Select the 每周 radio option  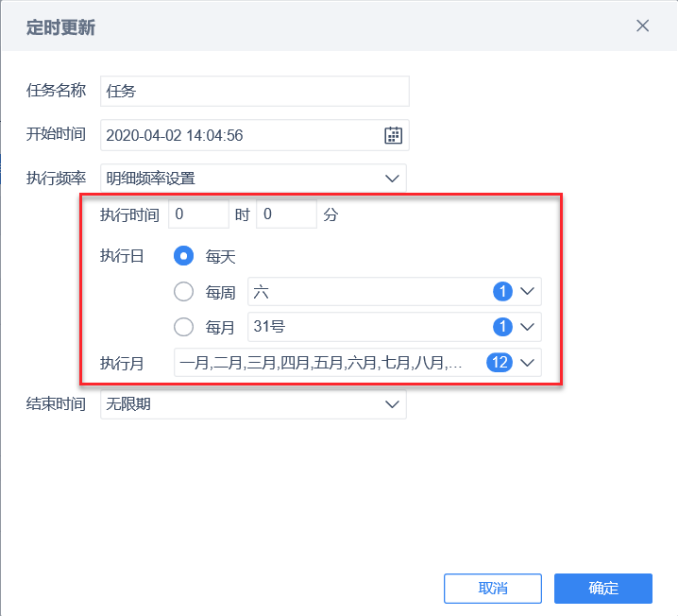(185, 292)
